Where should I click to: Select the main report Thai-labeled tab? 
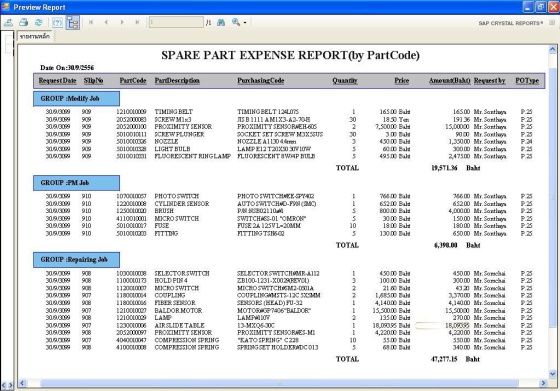pos(35,36)
